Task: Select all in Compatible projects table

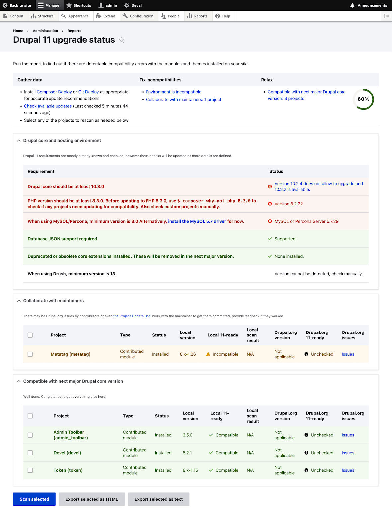Action: pyautogui.click(x=30, y=416)
